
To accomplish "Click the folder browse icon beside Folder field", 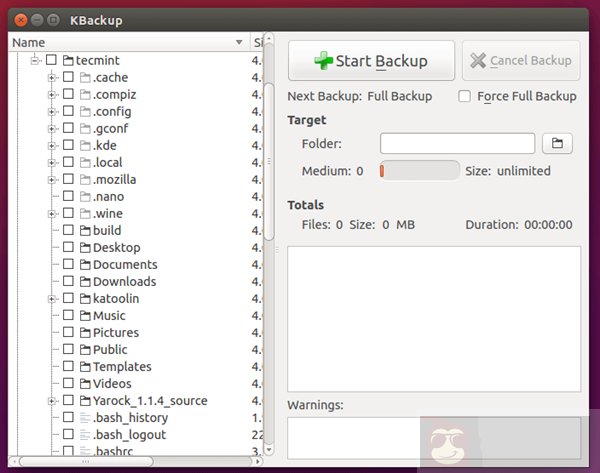I will click(x=557, y=144).
